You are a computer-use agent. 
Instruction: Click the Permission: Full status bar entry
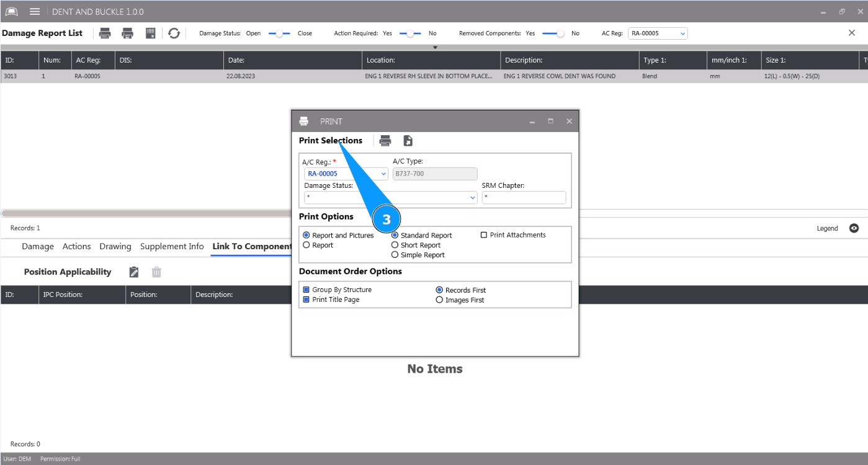tap(60, 459)
